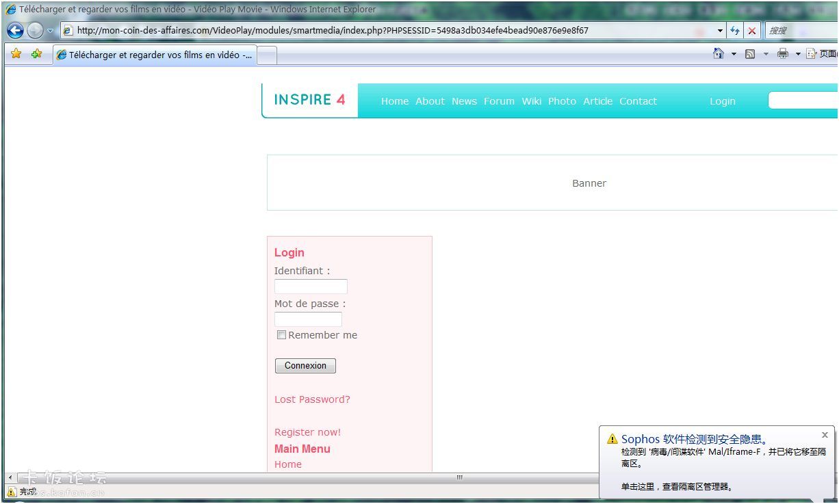Click the Register now! link
The image size is (839, 504).
coord(307,432)
